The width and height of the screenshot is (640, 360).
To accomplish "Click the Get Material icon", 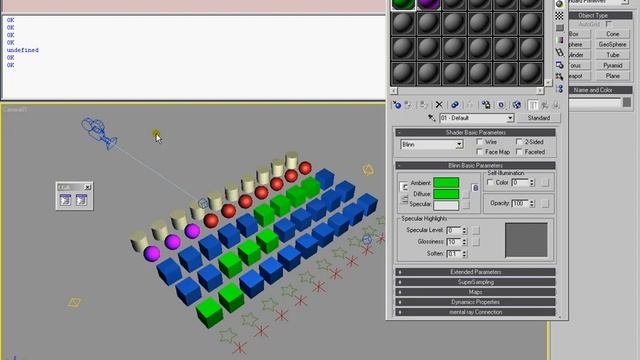I will (x=396, y=105).
